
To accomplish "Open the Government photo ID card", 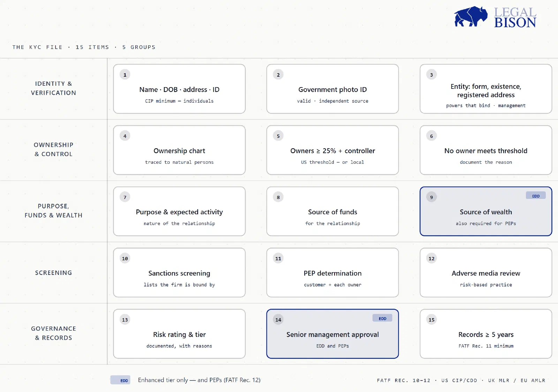I will tap(332, 89).
